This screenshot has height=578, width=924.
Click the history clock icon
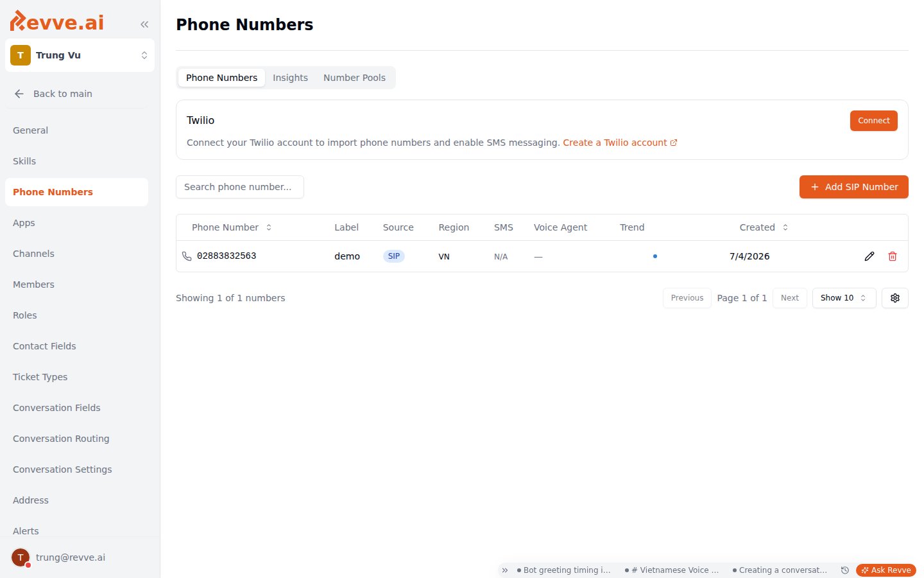pos(845,570)
